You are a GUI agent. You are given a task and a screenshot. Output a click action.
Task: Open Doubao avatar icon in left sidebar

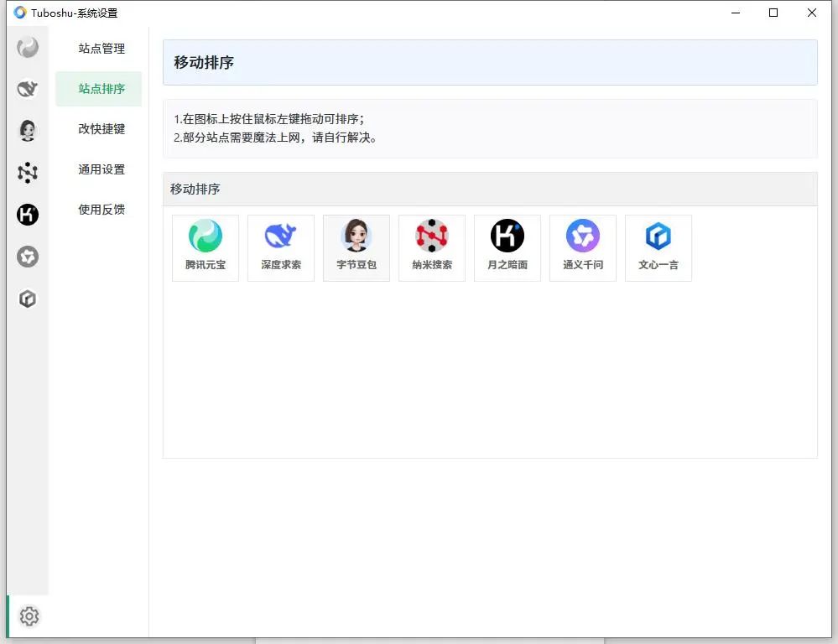(27, 131)
